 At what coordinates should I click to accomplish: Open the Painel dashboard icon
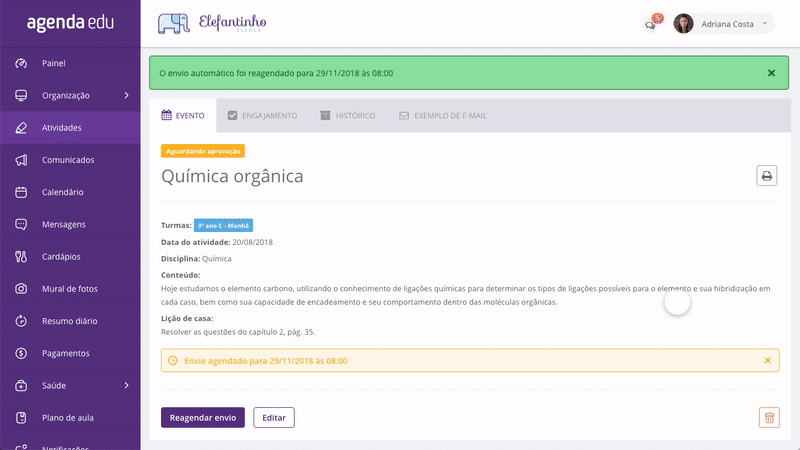coord(21,63)
